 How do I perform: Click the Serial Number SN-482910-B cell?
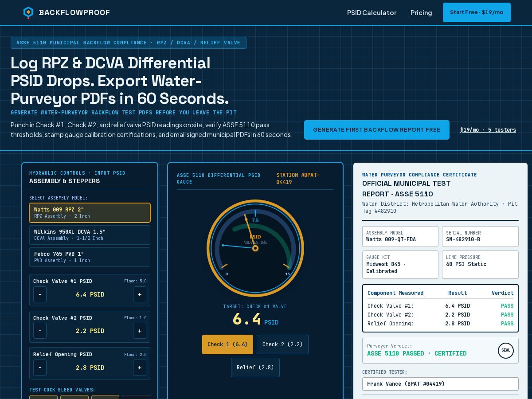480,237
